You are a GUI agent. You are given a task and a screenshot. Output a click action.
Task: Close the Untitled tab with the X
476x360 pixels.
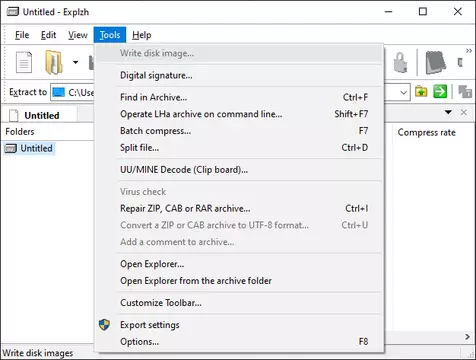[x=464, y=113]
